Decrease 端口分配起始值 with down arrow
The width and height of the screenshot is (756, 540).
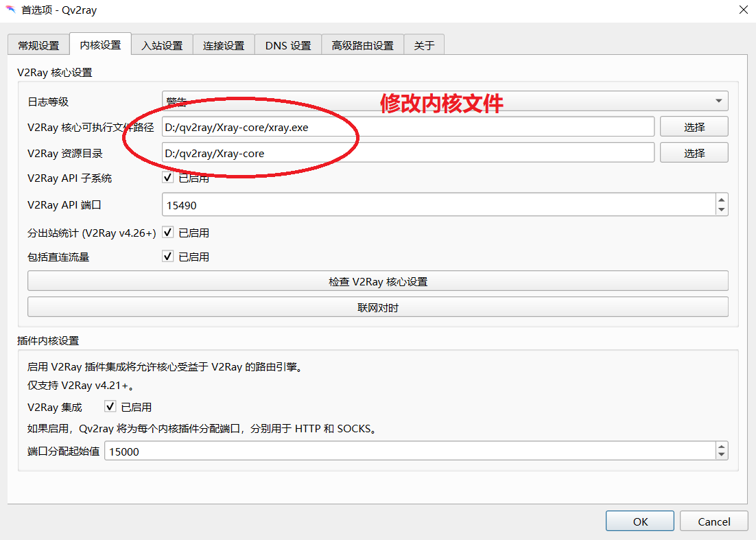point(721,455)
